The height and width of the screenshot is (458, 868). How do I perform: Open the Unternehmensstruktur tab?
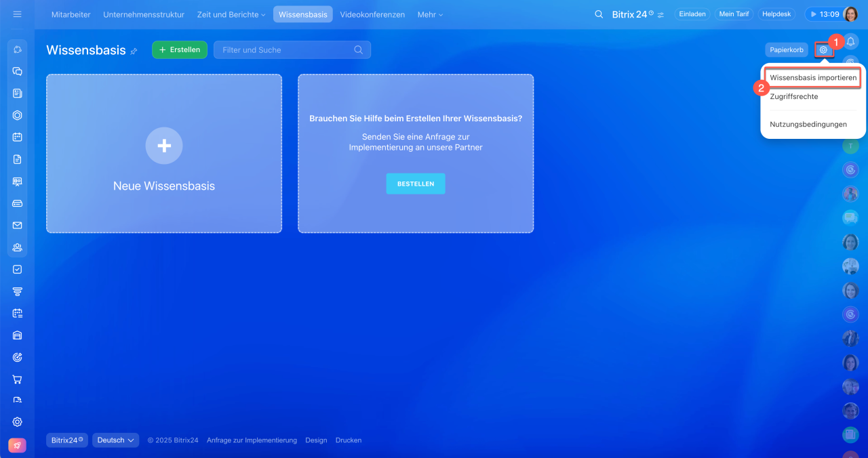tap(144, 14)
